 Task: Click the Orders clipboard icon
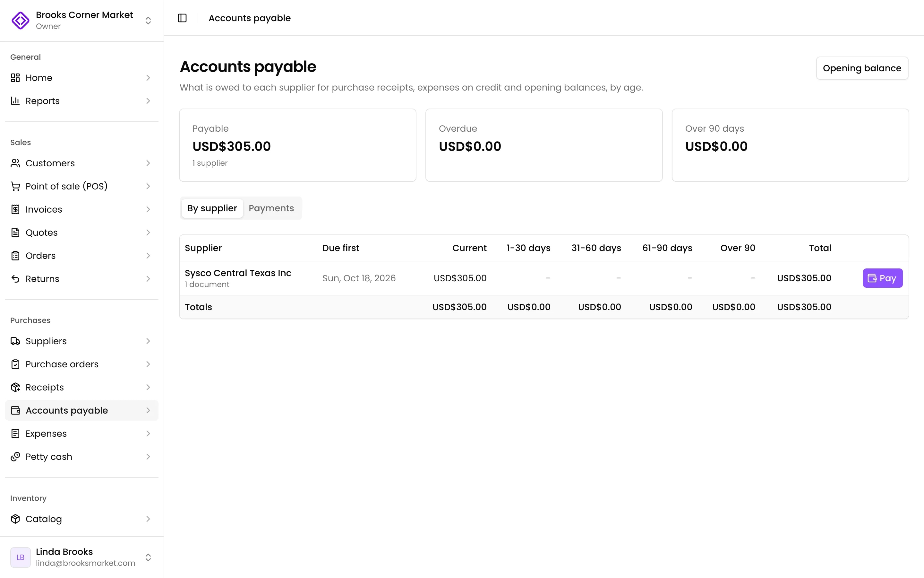[15, 256]
